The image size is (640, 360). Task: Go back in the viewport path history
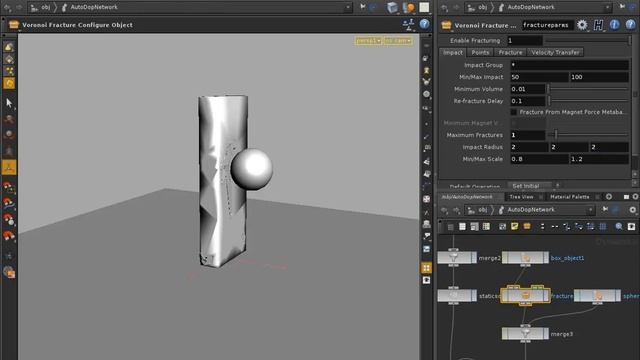coord(7,7)
